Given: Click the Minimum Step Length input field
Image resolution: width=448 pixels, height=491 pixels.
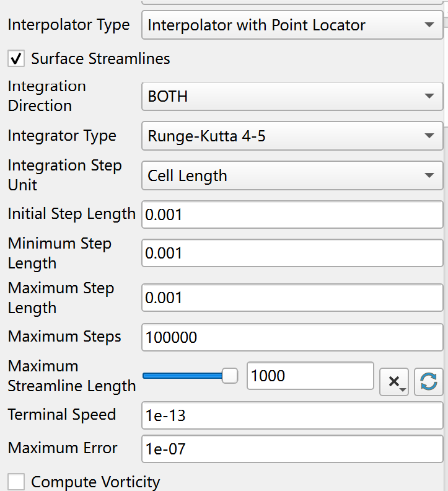Looking at the screenshot, I should coord(292,253).
